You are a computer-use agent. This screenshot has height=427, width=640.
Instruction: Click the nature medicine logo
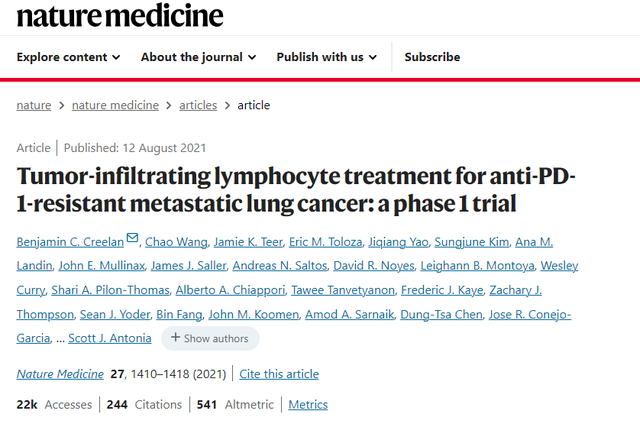pyautogui.click(x=120, y=16)
